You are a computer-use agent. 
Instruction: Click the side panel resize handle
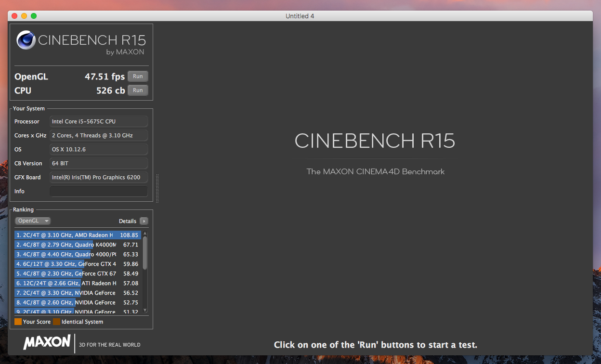click(x=157, y=188)
